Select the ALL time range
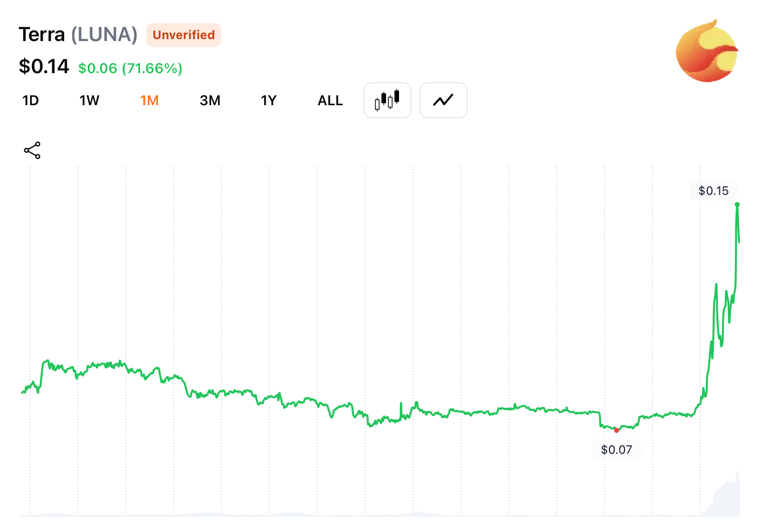 (330, 101)
